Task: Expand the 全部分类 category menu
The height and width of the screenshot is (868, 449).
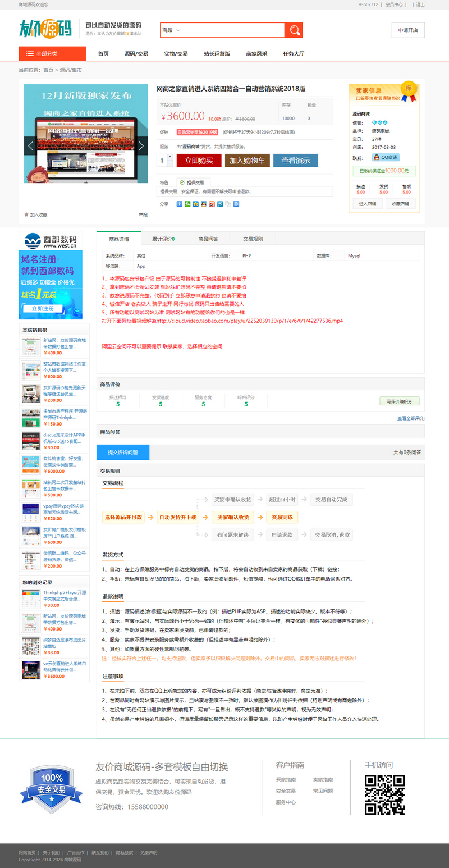Action: pos(52,54)
